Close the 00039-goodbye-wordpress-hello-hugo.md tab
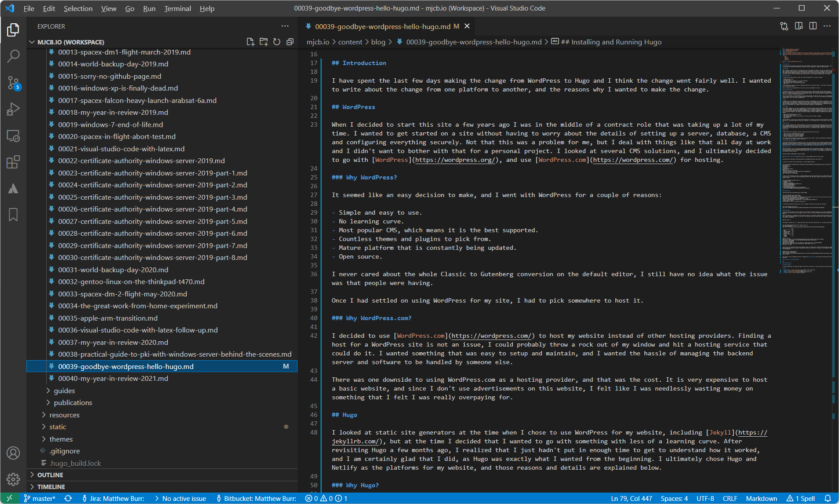Image resolution: width=839 pixels, height=504 pixels. point(467,26)
